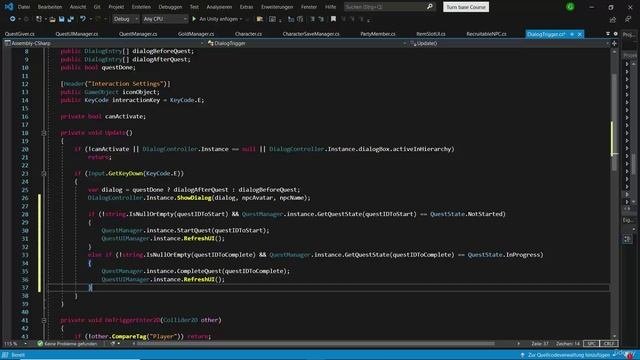Collapse the OnTriggerEnter2D method outline toggle
This screenshot has width=640, height=360.
[44, 320]
